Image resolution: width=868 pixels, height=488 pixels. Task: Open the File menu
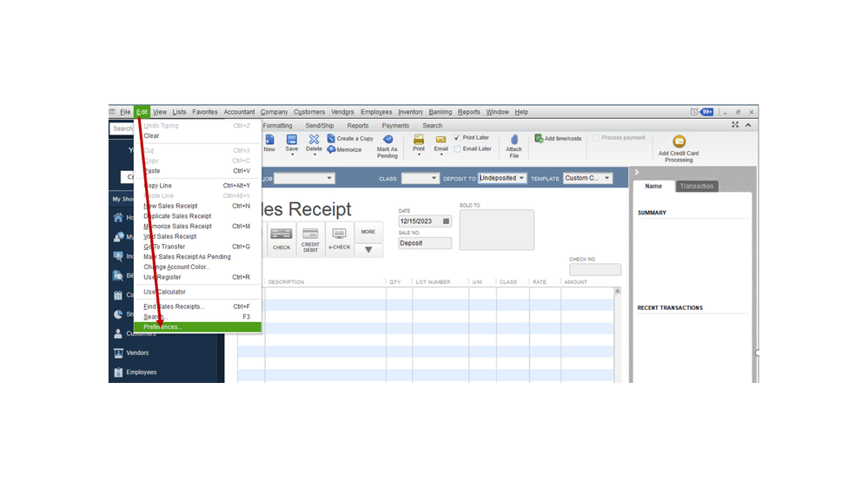(125, 112)
